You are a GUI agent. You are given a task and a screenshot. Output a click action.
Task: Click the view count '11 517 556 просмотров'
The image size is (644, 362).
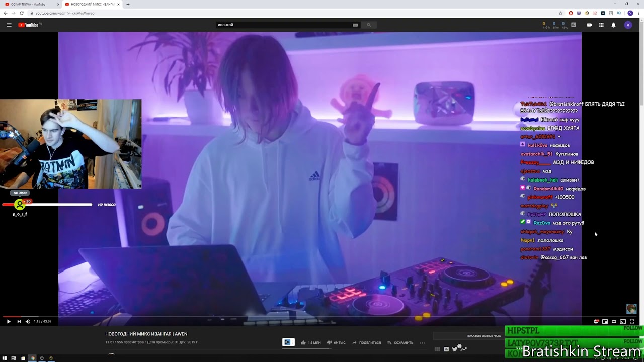pos(124,342)
